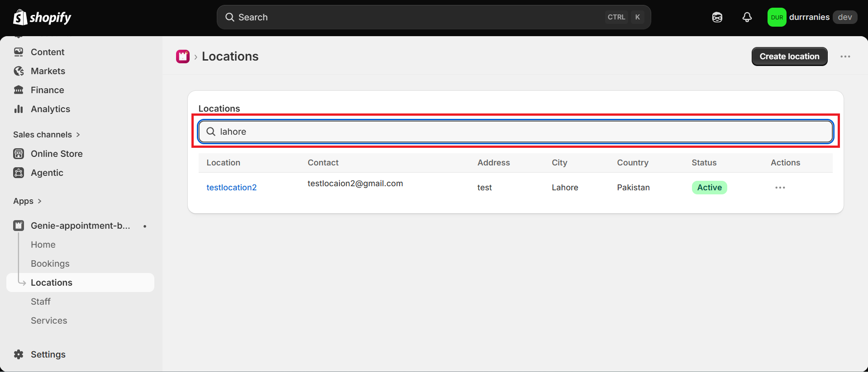Click the testlocaion2@gmail.com contact cell
Viewport: 868px width, 372px height.
355,184
